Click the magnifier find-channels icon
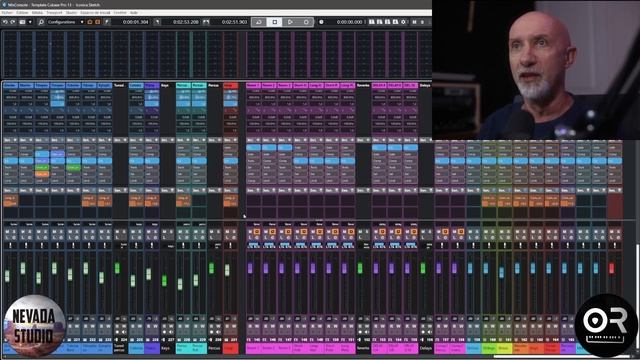The height and width of the screenshot is (360, 640). pos(41,22)
